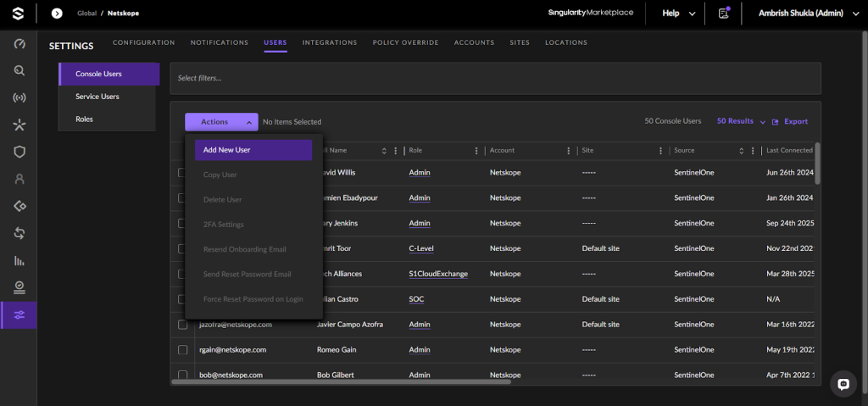Click the Export icon
The height and width of the screenshot is (406, 868).
[x=776, y=122]
